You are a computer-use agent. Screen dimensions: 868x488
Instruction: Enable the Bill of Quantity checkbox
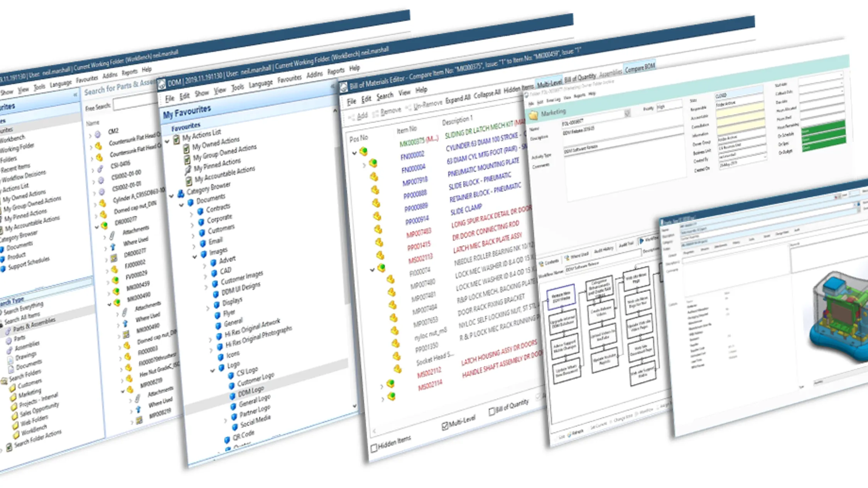click(x=491, y=412)
